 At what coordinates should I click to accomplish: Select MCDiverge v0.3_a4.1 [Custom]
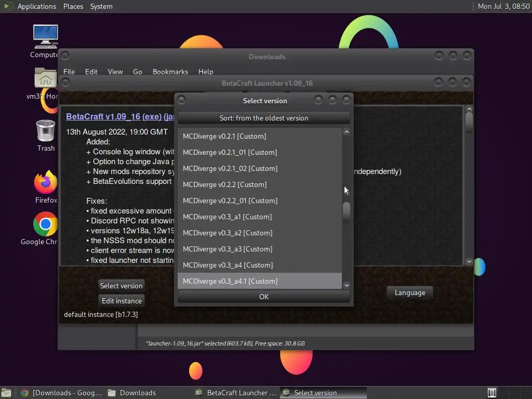click(x=260, y=281)
